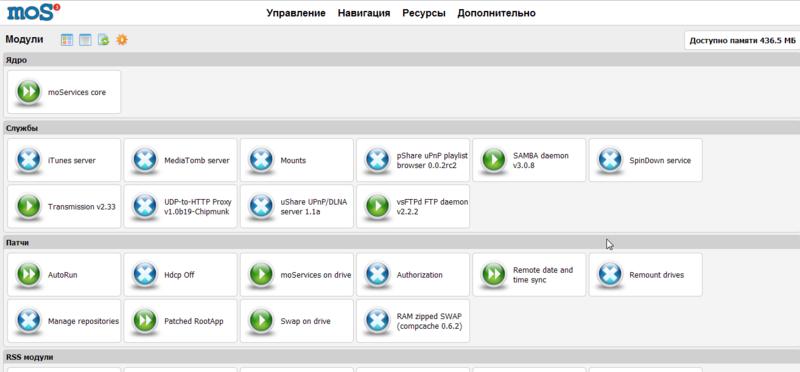Click the moS logo
This screenshot has width=800, height=372.
click(x=33, y=12)
